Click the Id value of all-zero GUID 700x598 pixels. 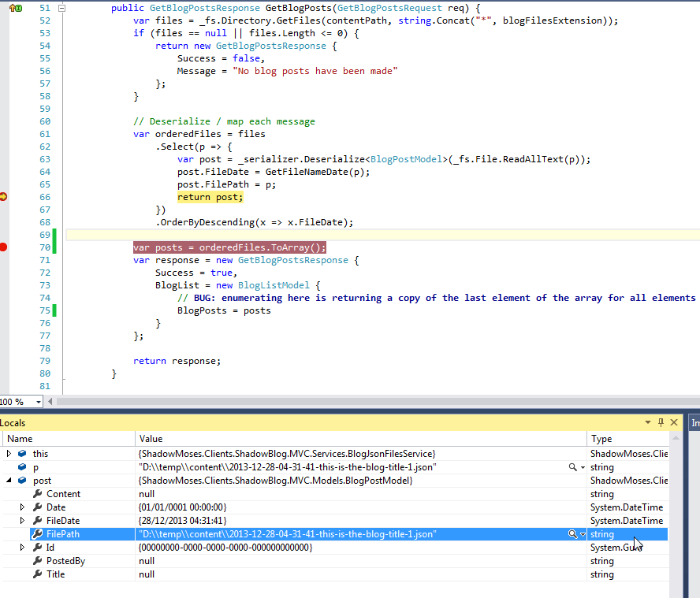click(x=225, y=548)
